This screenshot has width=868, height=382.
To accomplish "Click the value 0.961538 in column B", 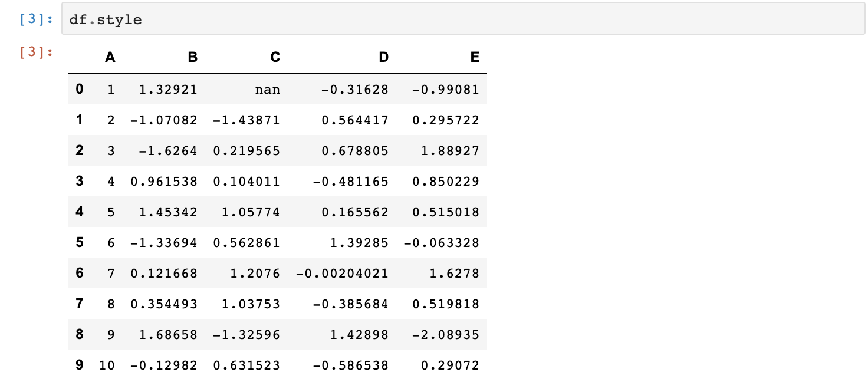I will [x=164, y=182].
